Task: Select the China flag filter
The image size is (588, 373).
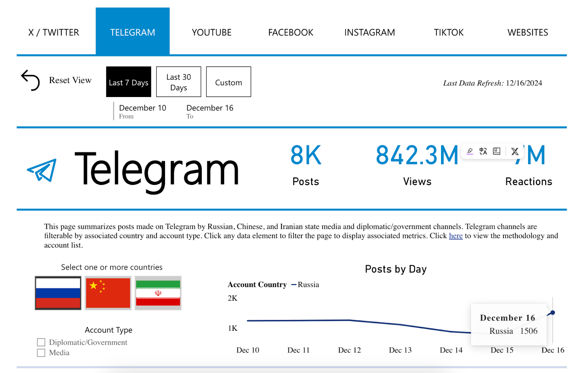Action: pos(108,293)
